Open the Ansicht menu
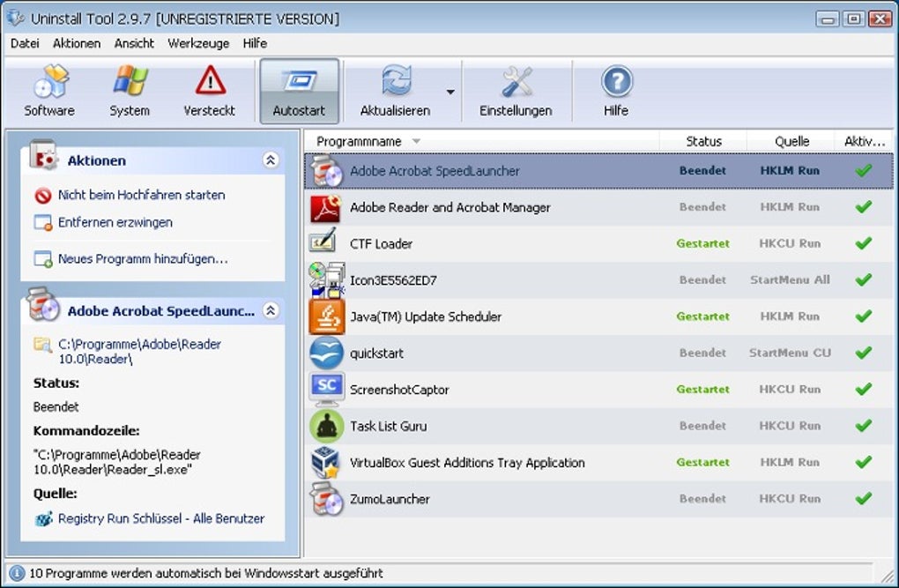Screen dimensions: 899x588 tap(134, 43)
